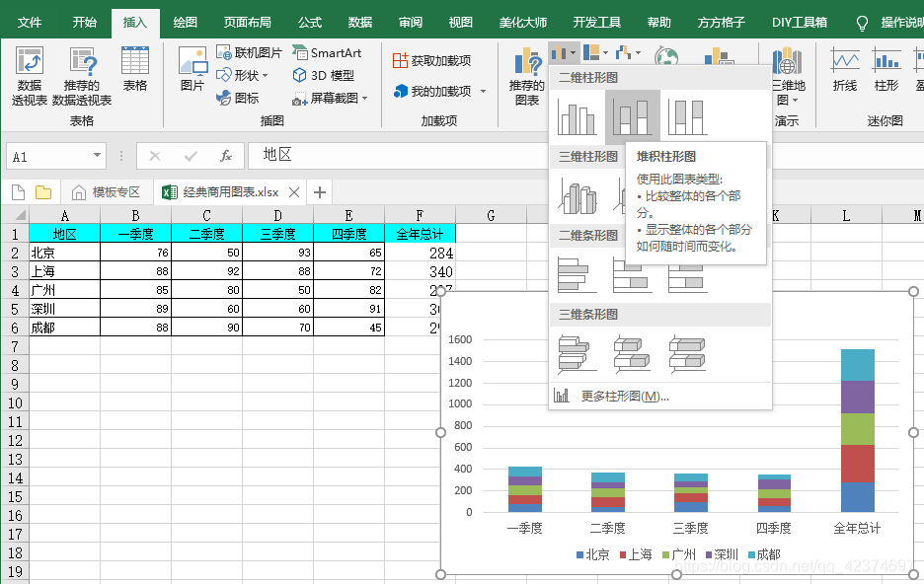Open the DIY工具箱 tab
Screen dimensions: 924x584
click(x=800, y=23)
